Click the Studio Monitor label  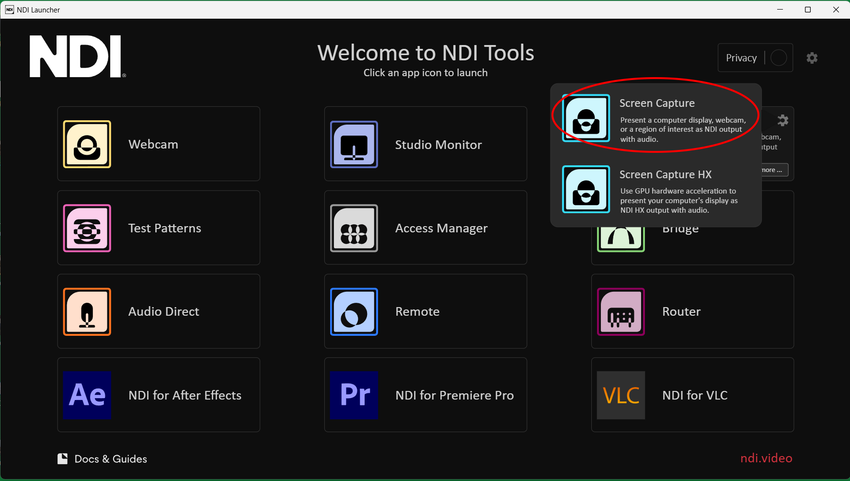pos(439,145)
